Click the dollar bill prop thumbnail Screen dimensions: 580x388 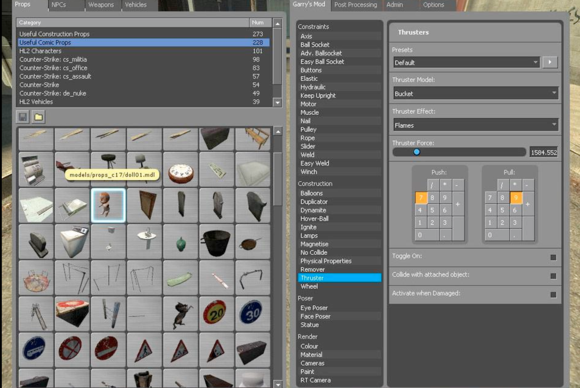click(x=217, y=169)
